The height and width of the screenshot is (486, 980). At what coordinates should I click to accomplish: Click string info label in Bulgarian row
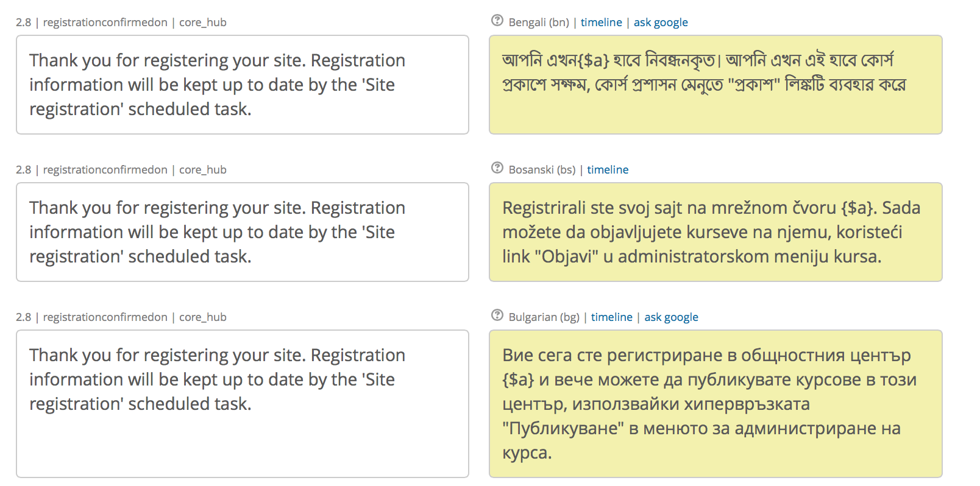click(121, 317)
